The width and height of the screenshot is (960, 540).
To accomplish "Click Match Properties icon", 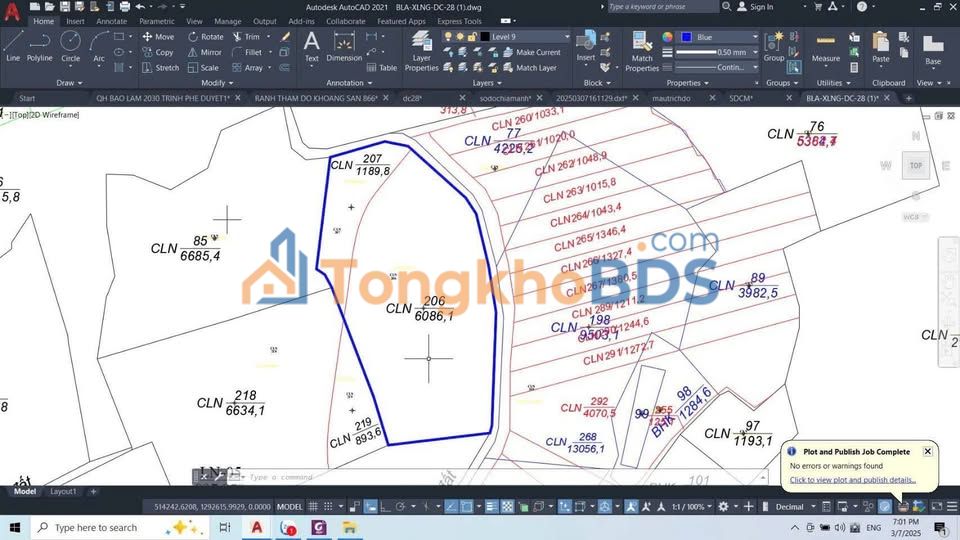I will point(642,51).
